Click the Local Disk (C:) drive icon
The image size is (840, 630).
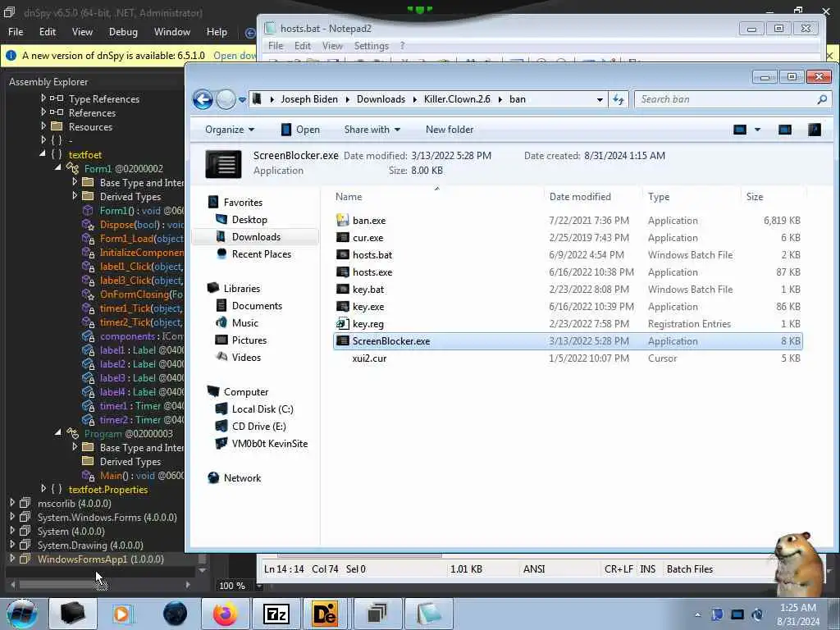(221, 409)
